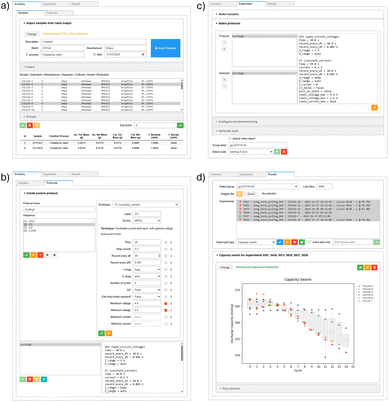Click the protocol preview scrollbar in panel b

click(182, 353)
